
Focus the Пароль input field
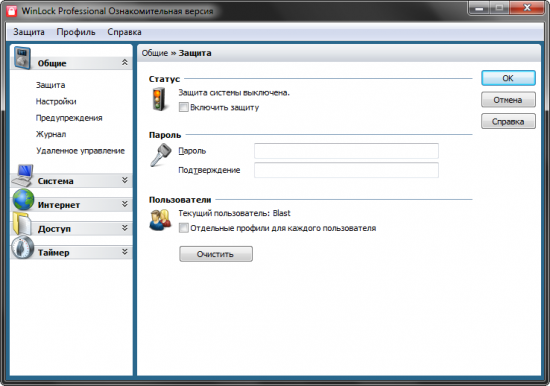click(x=346, y=151)
